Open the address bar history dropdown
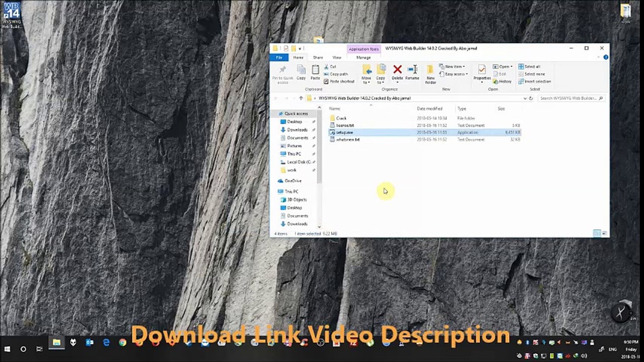Screen dimensions: 644x362 click(x=525, y=99)
